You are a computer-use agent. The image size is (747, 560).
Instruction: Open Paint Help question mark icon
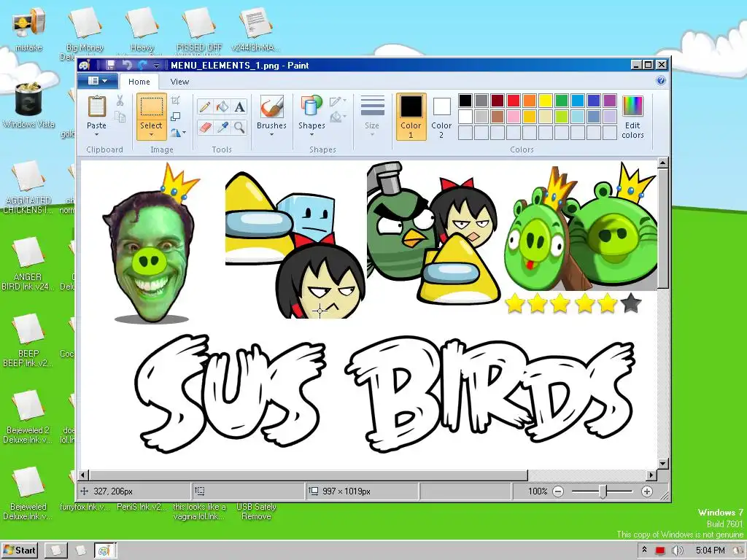pos(661,80)
